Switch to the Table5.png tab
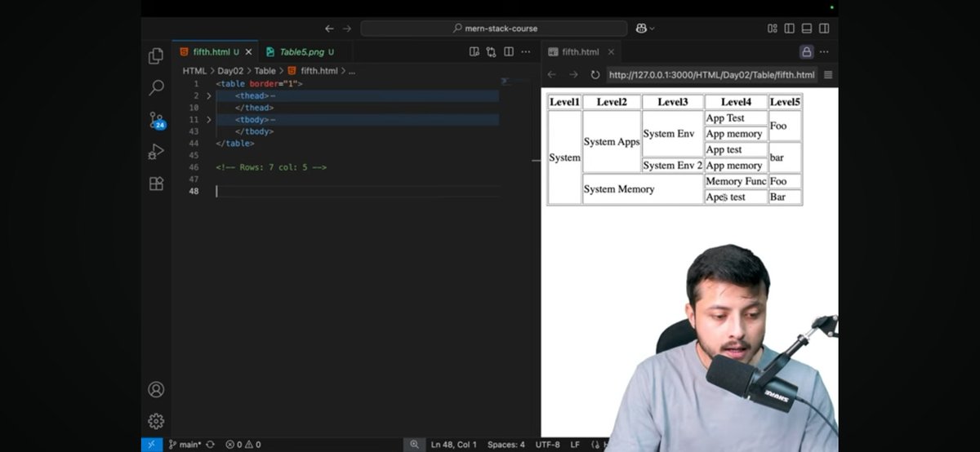This screenshot has height=452, width=980. click(x=300, y=51)
